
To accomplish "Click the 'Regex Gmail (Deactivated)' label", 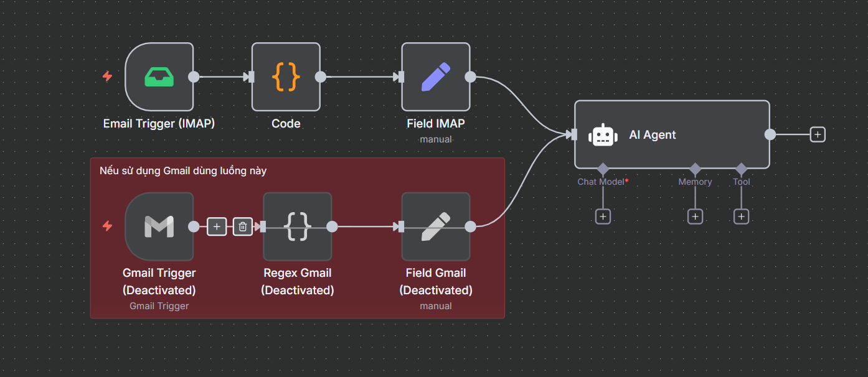I will (298, 281).
